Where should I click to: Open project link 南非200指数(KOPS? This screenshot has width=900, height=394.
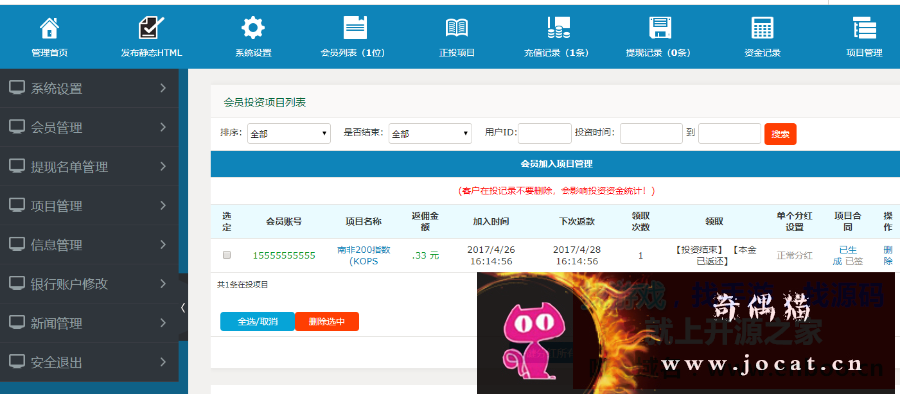pyautogui.click(x=363, y=256)
